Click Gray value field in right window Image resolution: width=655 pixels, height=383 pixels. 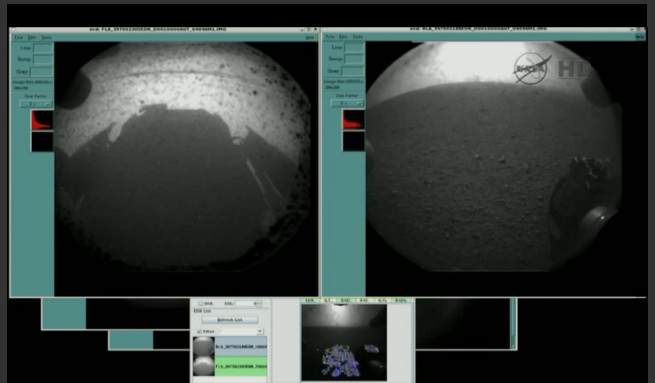pos(353,71)
